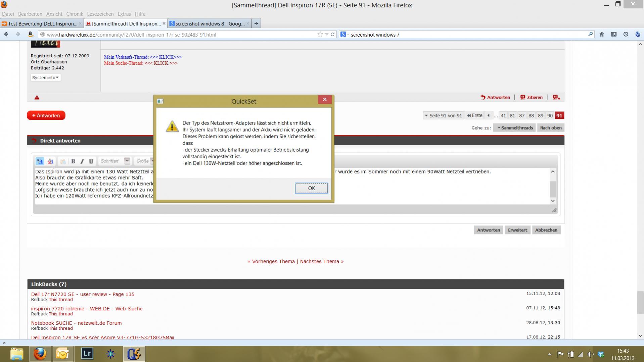Close the QuickSet dialog with the X
644x362 pixels.
(324, 99)
